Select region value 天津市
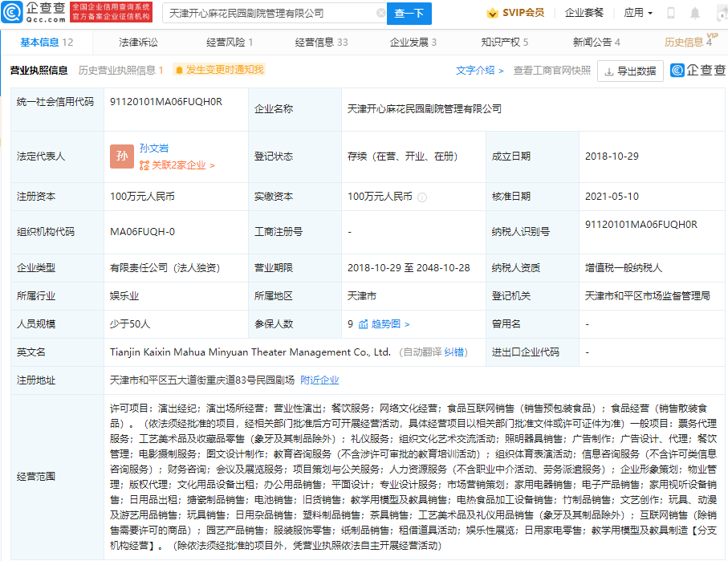This screenshot has height=561, width=728. (x=362, y=296)
